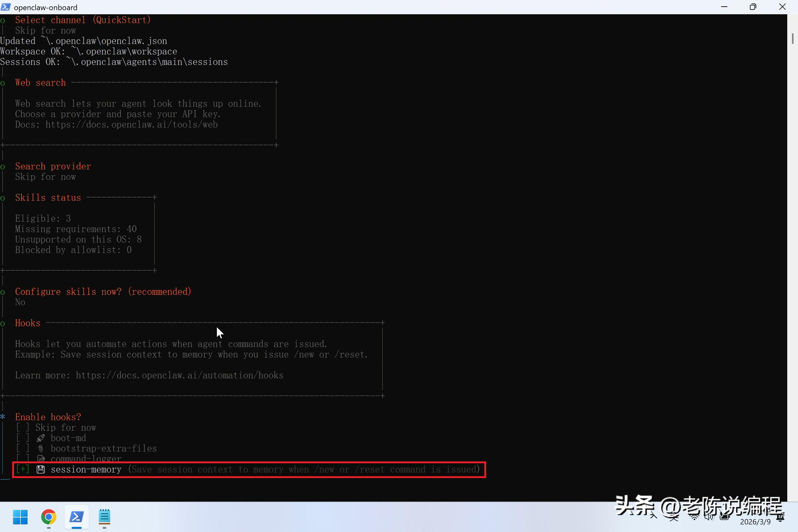Click the floppy disk session-memory icon
This screenshot has width=798, height=532.
coord(41,470)
